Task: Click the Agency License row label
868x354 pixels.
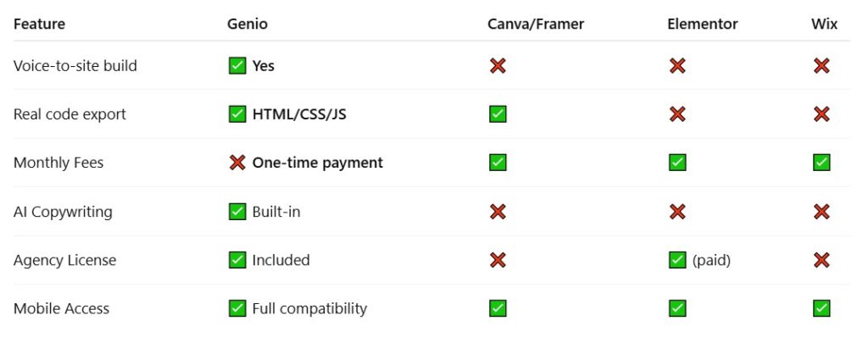Action: coord(64,260)
